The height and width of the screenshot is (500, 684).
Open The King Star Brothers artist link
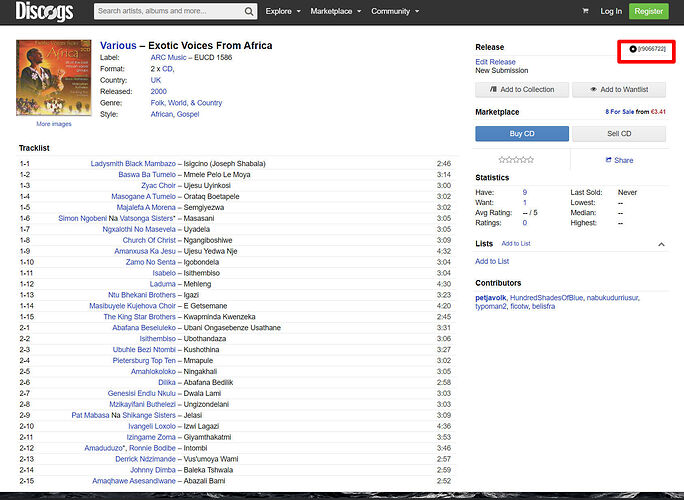click(140, 317)
